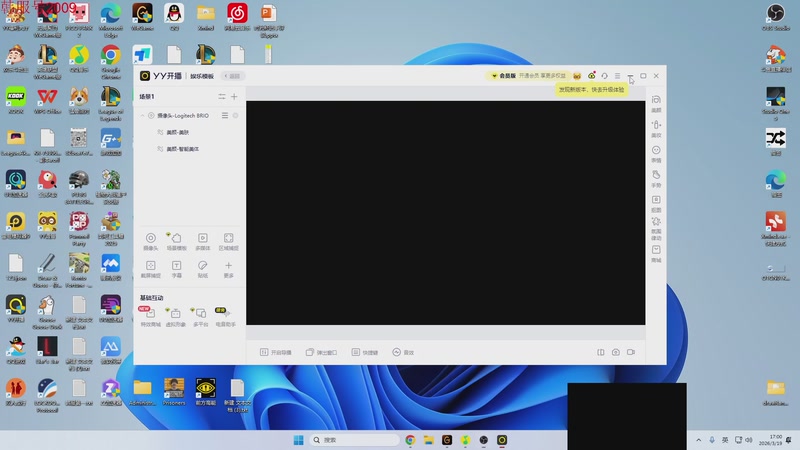Add 区域捕捉 region capture source
Image resolution: width=800 pixels, height=450 pixels.
point(229,241)
